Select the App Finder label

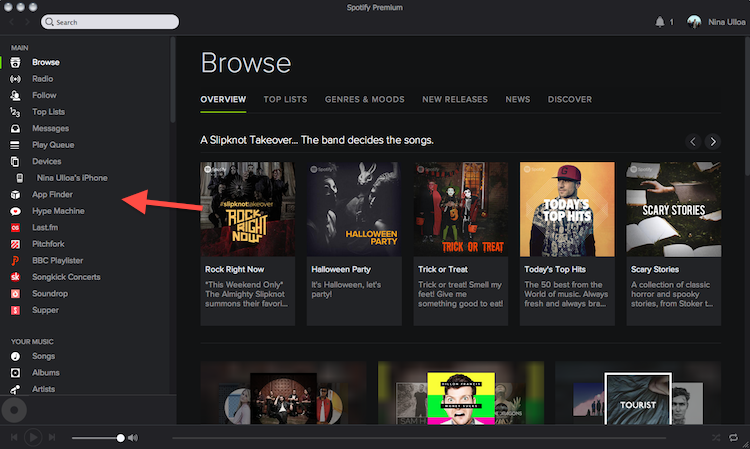[x=53, y=194]
